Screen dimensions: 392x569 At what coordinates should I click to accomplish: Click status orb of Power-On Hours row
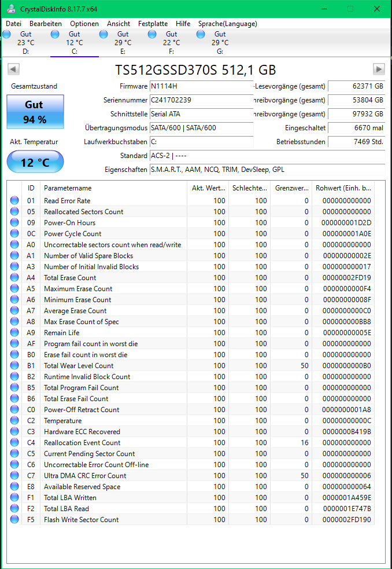14,222
